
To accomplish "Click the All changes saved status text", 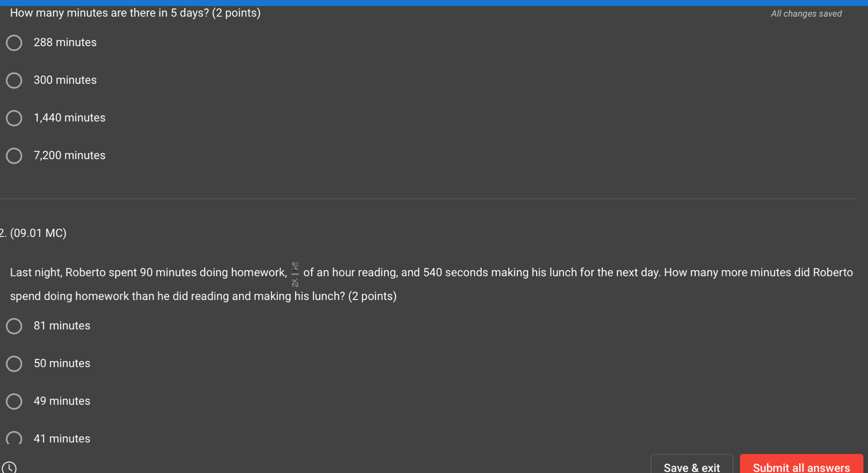I will click(806, 14).
